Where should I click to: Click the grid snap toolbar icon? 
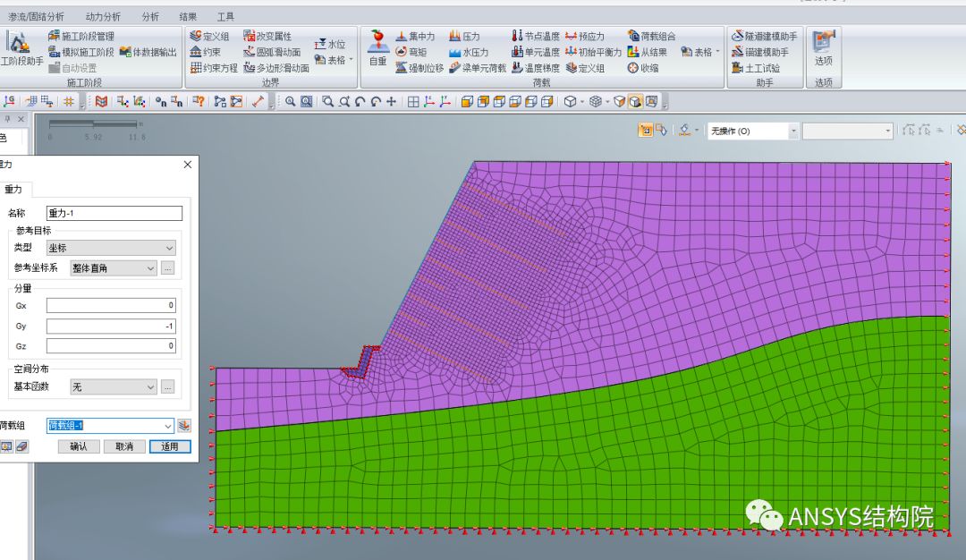pyautogui.click(x=69, y=102)
